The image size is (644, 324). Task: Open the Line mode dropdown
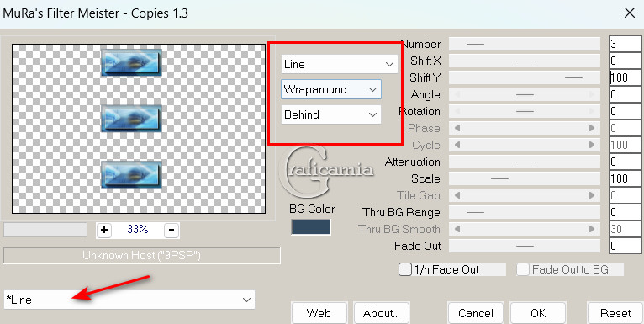(x=340, y=64)
